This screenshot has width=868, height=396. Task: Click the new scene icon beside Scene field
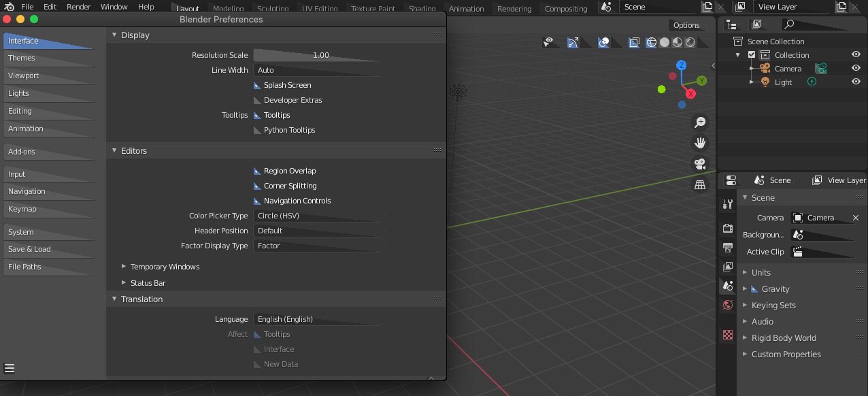pos(707,7)
